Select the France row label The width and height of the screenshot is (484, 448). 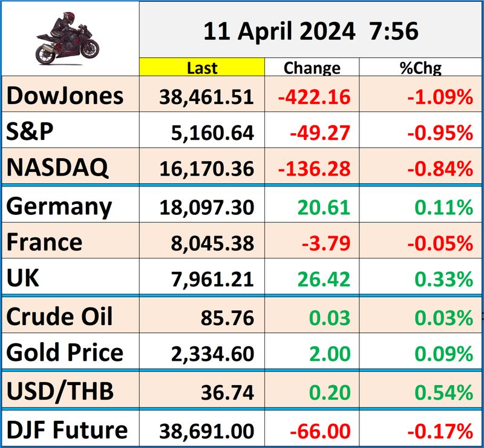45,242
